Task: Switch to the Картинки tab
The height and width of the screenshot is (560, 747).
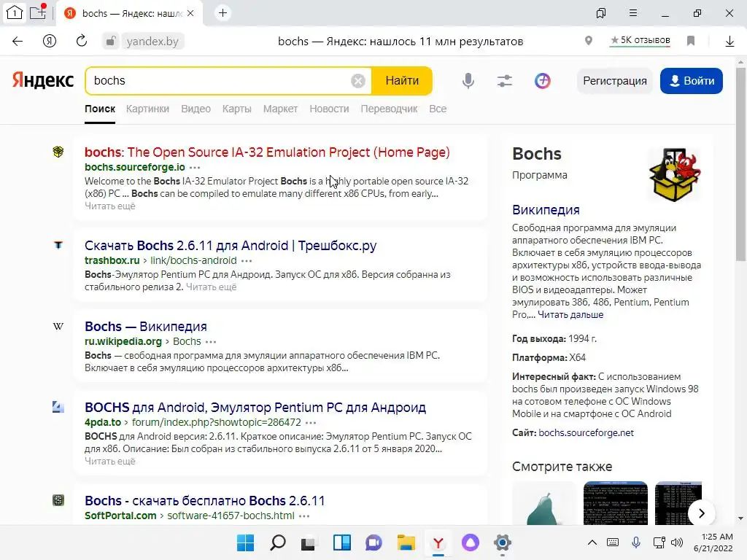Action: 147,109
